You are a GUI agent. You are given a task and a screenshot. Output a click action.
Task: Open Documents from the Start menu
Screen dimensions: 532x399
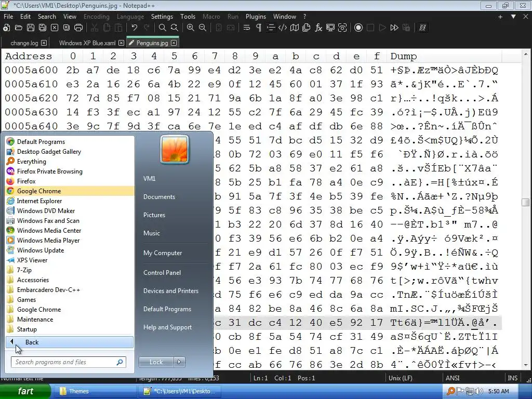coord(159,197)
